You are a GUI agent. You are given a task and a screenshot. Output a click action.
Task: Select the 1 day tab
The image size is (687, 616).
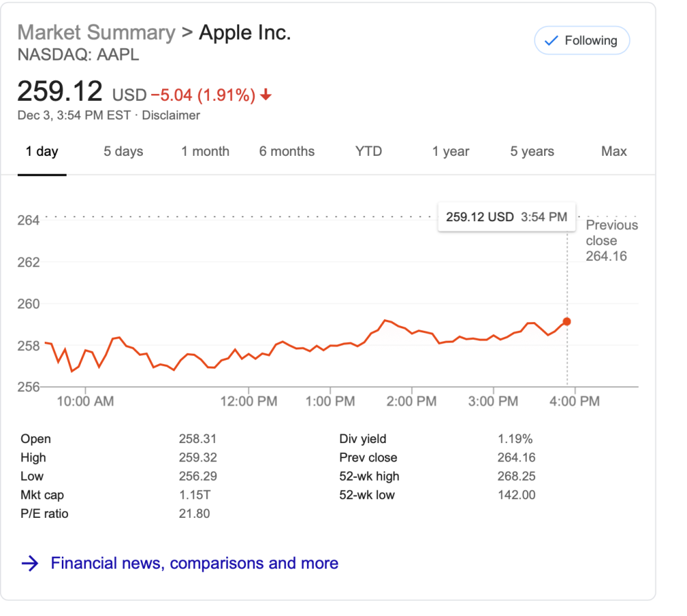(42, 152)
